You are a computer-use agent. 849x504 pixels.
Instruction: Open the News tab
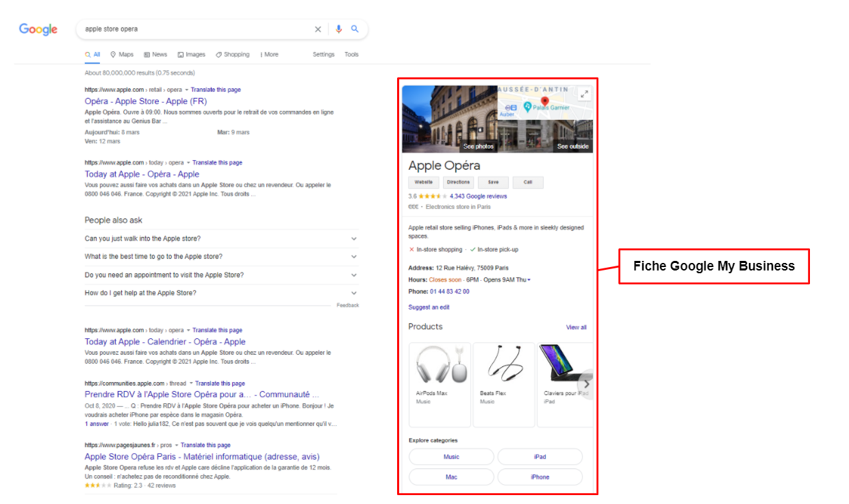point(155,55)
